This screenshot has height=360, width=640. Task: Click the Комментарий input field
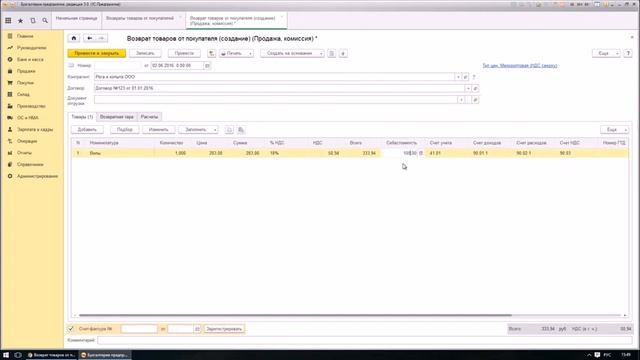point(364,340)
